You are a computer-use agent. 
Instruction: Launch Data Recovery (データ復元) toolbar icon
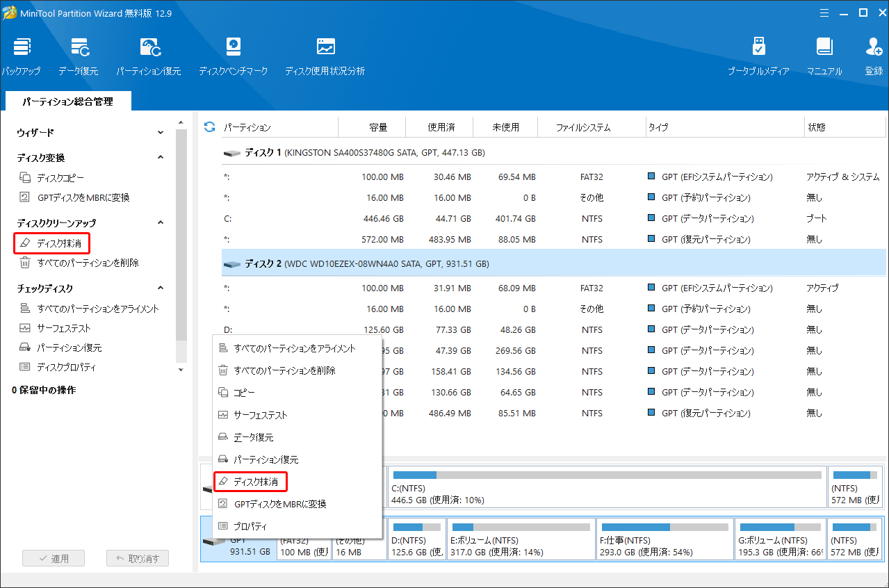[79, 48]
